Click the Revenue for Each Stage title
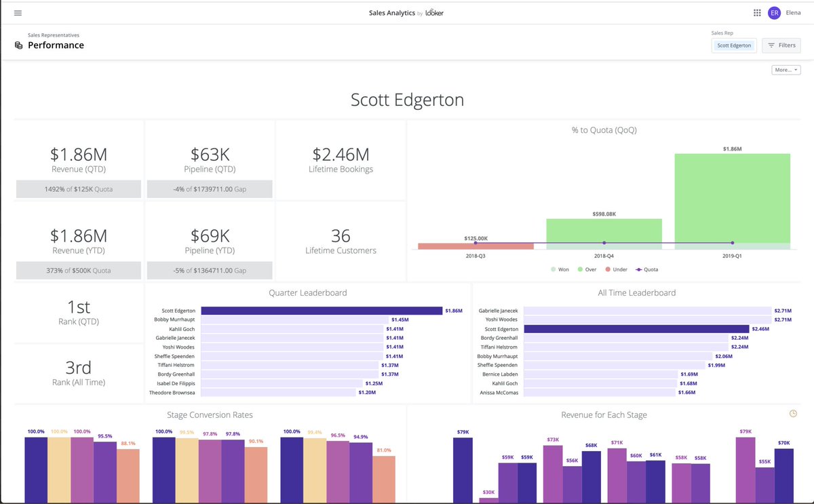This screenshot has height=504, width=814. (604, 414)
